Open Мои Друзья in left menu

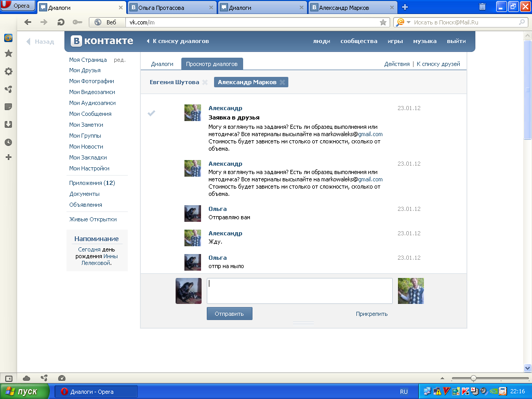[x=85, y=70]
